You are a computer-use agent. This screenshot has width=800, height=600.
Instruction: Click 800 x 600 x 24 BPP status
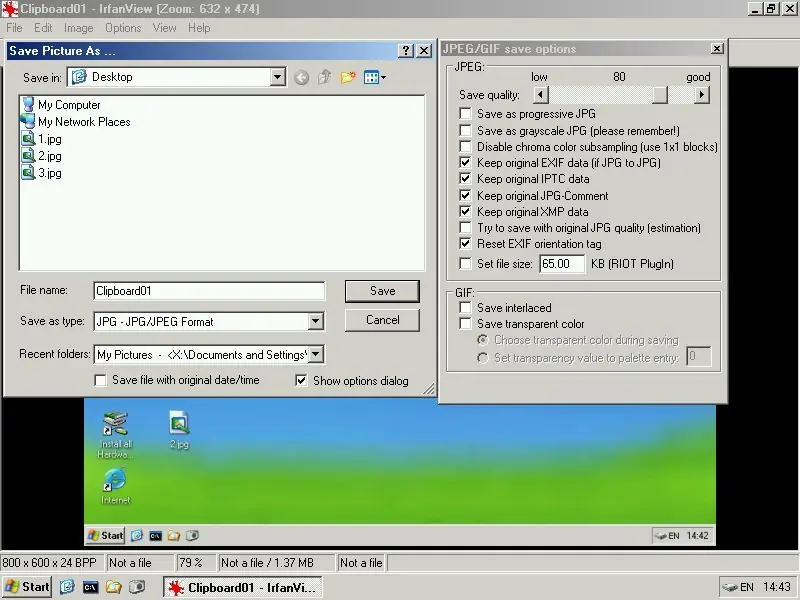click(53, 563)
